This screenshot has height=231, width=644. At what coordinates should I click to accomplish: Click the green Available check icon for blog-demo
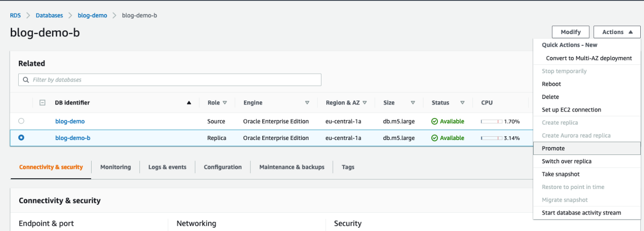pos(434,121)
